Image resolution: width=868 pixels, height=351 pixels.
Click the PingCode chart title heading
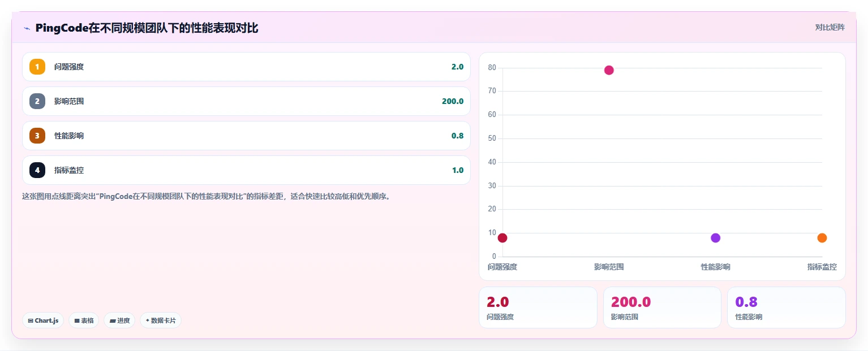tap(147, 28)
